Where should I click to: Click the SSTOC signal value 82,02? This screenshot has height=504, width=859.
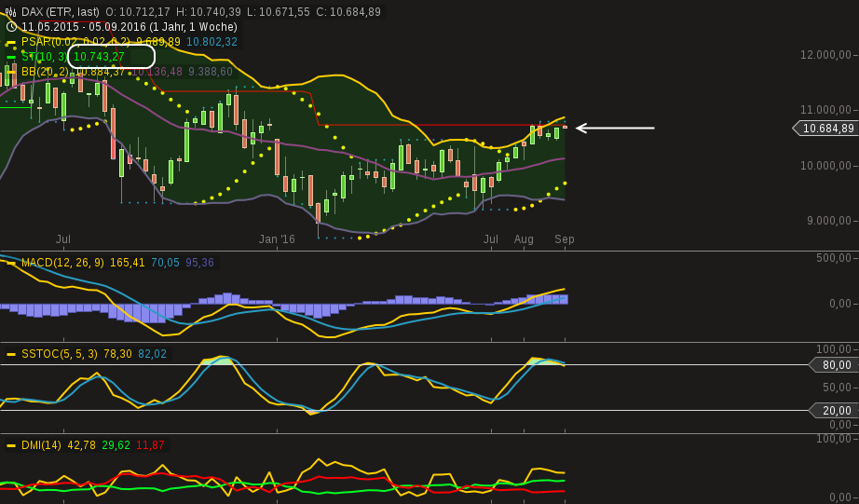(x=152, y=354)
